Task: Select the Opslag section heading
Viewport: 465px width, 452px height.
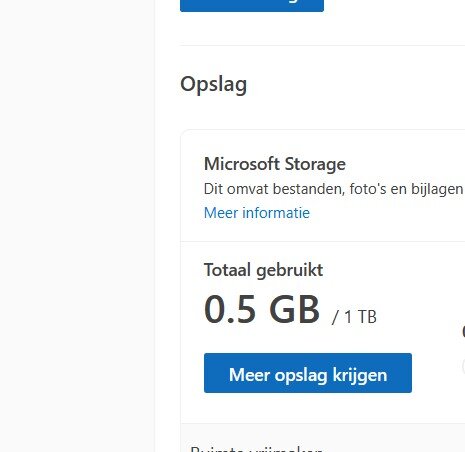Action: (214, 85)
